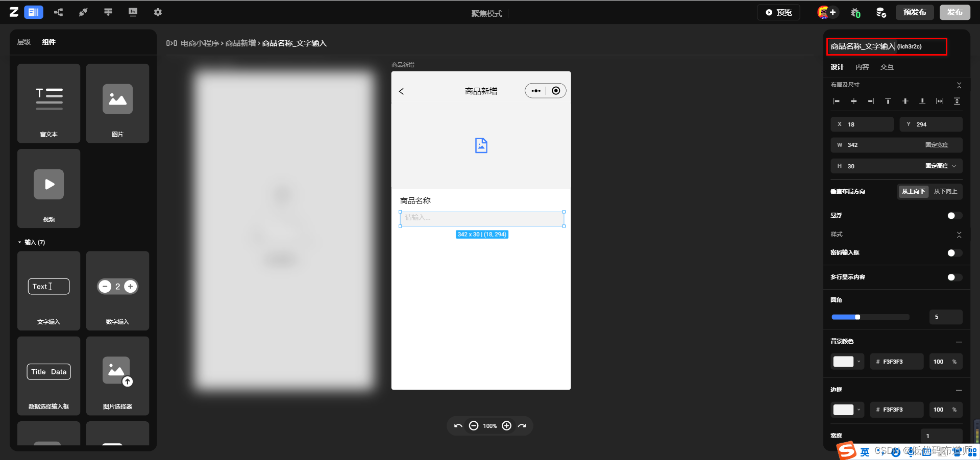Switch to the 内容 tab

click(862, 67)
